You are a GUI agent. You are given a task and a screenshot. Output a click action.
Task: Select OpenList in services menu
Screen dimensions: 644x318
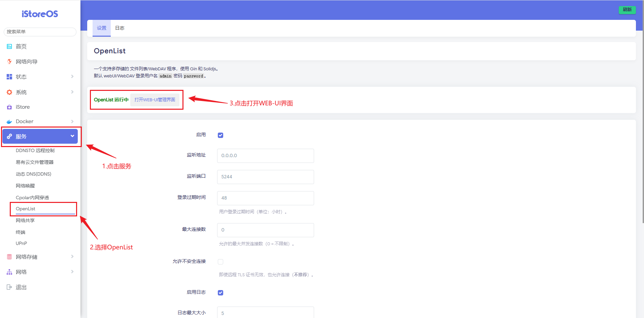pyautogui.click(x=26, y=209)
